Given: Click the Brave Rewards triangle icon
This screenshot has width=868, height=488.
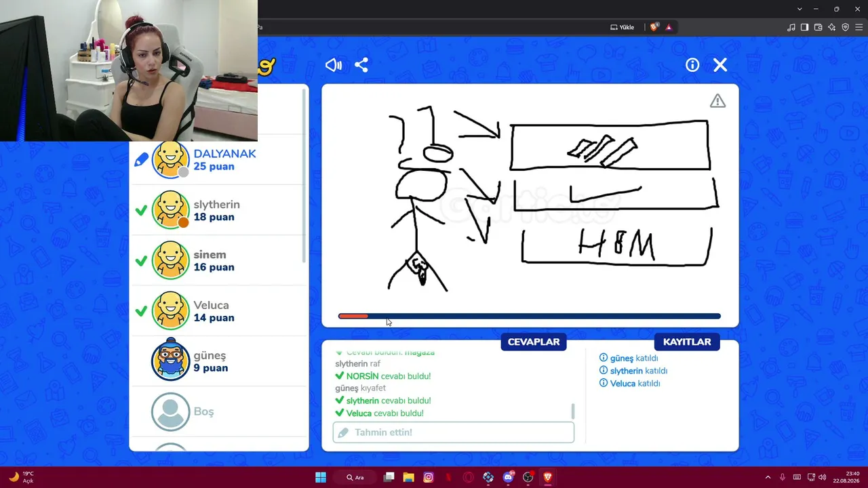Looking at the screenshot, I should coord(669,27).
